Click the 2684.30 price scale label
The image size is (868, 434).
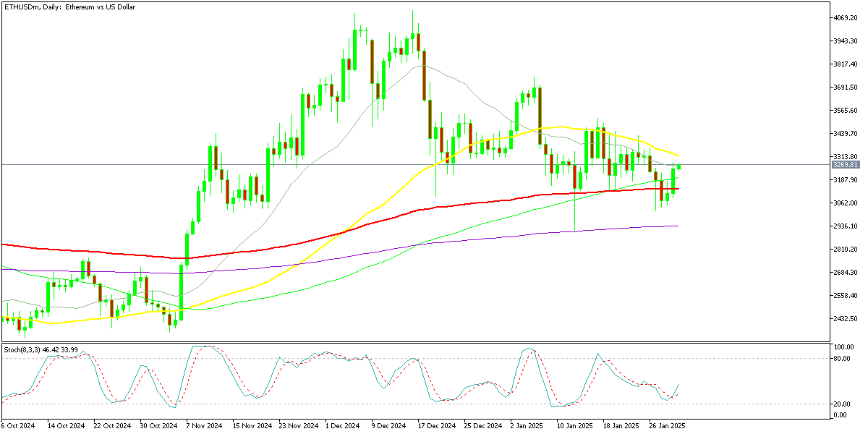pos(845,272)
